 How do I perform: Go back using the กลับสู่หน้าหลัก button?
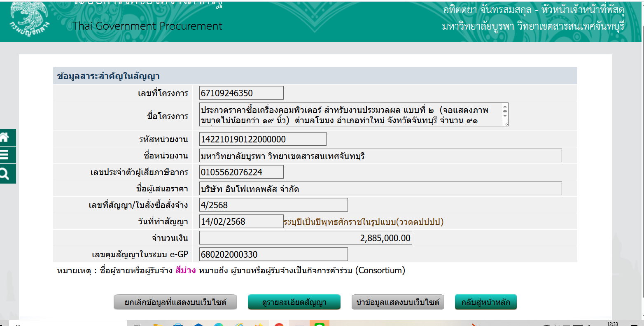(485, 303)
